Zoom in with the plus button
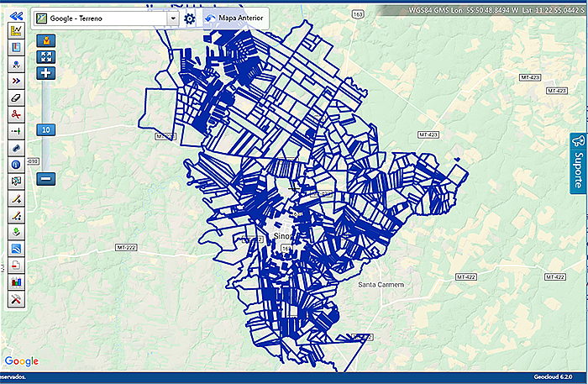This screenshot has height=384, width=588. pos(45,73)
